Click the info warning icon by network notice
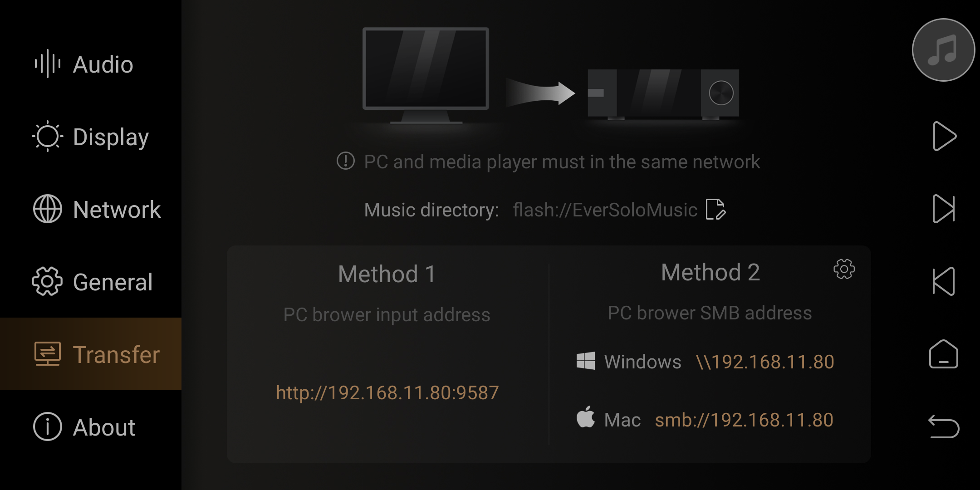 click(x=346, y=161)
